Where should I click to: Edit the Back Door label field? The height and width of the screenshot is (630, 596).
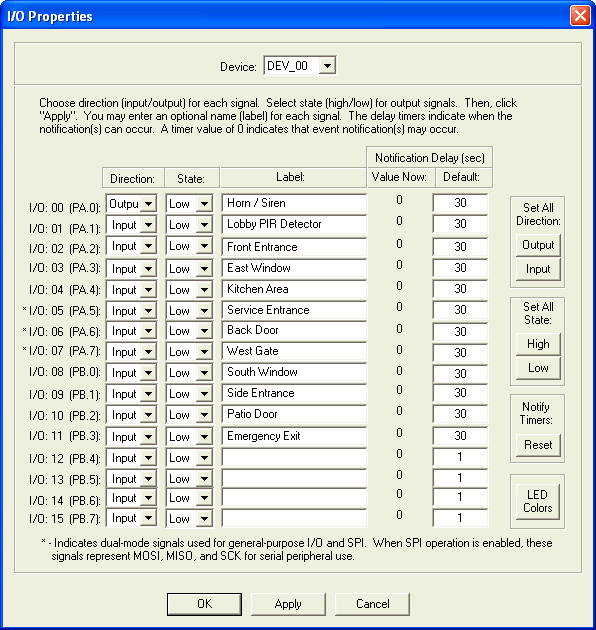(x=294, y=330)
